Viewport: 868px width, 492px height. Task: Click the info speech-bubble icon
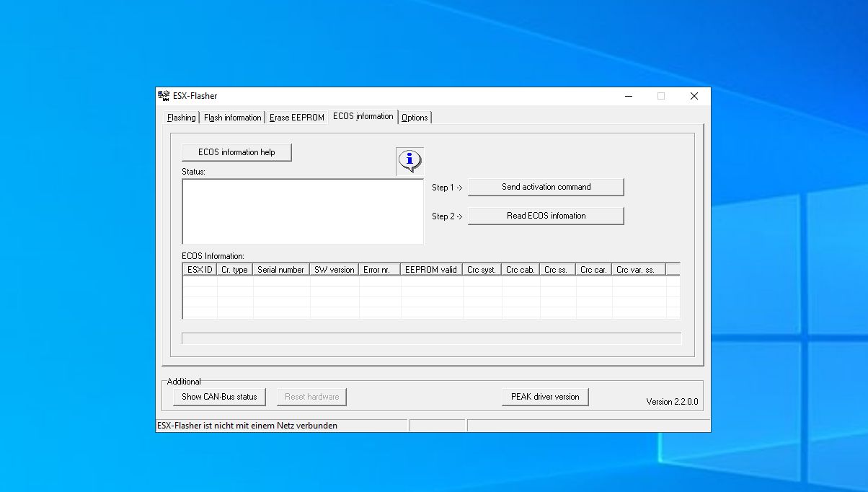coord(409,161)
